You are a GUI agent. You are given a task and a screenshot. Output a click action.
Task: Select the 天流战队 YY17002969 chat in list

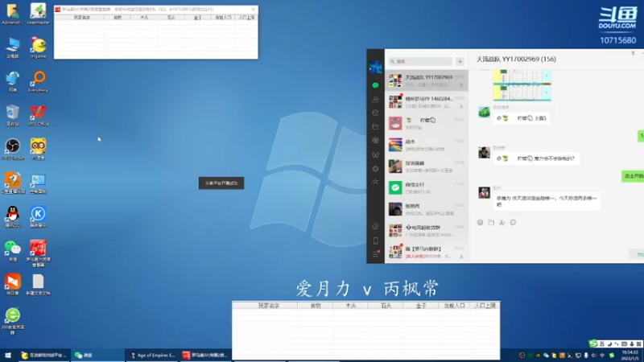[427, 80]
